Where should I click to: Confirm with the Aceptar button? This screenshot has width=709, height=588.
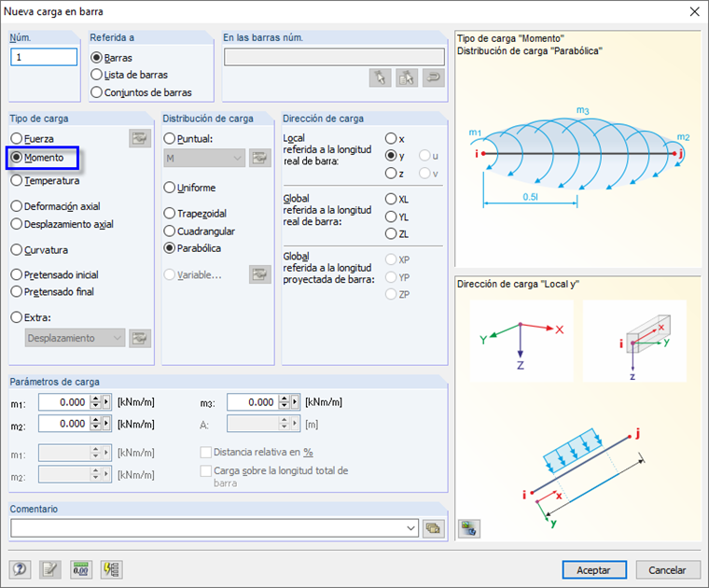pyautogui.click(x=594, y=570)
